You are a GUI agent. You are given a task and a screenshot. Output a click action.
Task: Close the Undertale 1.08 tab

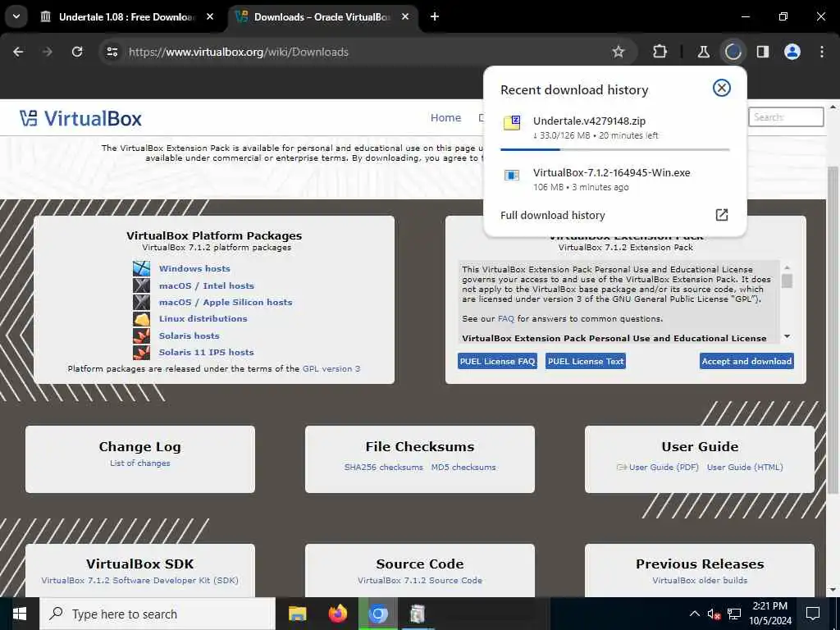(x=210, y=16)
